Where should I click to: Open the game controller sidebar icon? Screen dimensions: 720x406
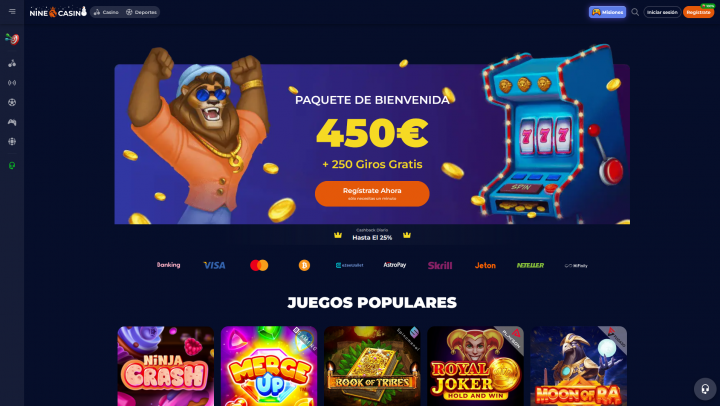(12, 122)
